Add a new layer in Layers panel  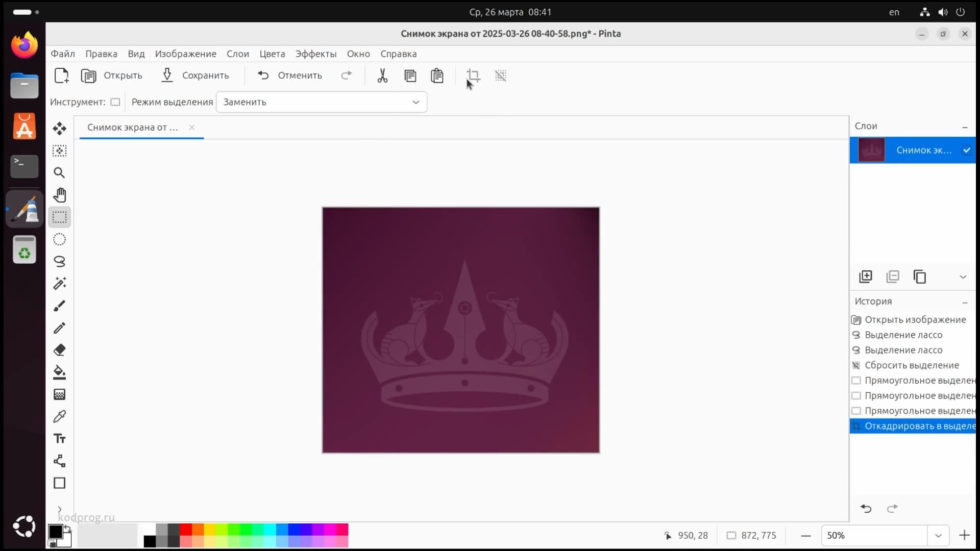[x=866, y=277]
